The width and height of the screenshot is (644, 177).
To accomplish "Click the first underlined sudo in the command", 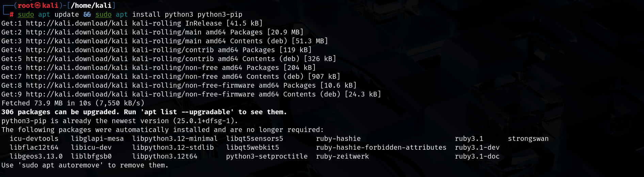I will tap(26, 14).
